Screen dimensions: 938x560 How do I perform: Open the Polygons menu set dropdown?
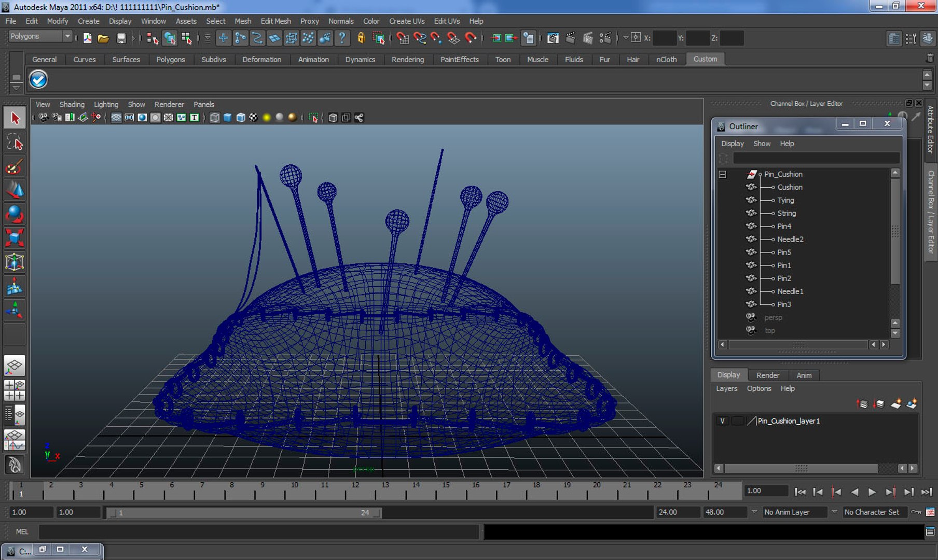coord(40,36)
